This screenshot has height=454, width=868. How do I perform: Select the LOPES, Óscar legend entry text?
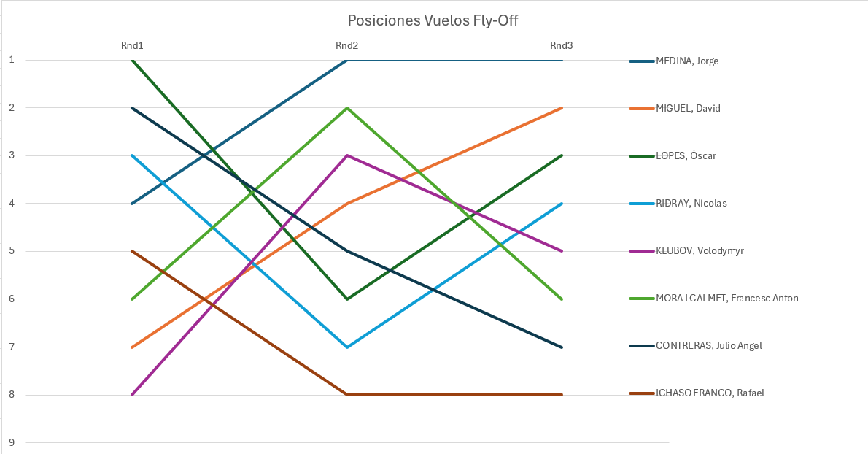(x=686, y=155)
